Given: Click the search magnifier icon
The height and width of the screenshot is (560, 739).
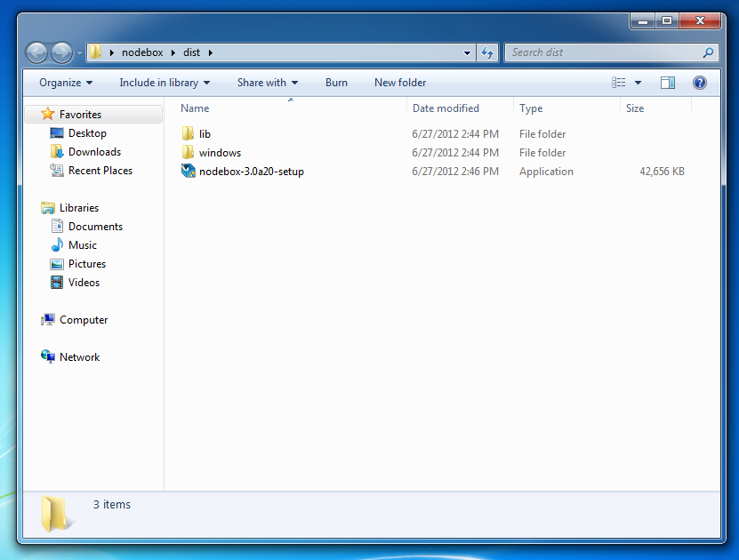Looking at the screenshot, I should (708, 52).
